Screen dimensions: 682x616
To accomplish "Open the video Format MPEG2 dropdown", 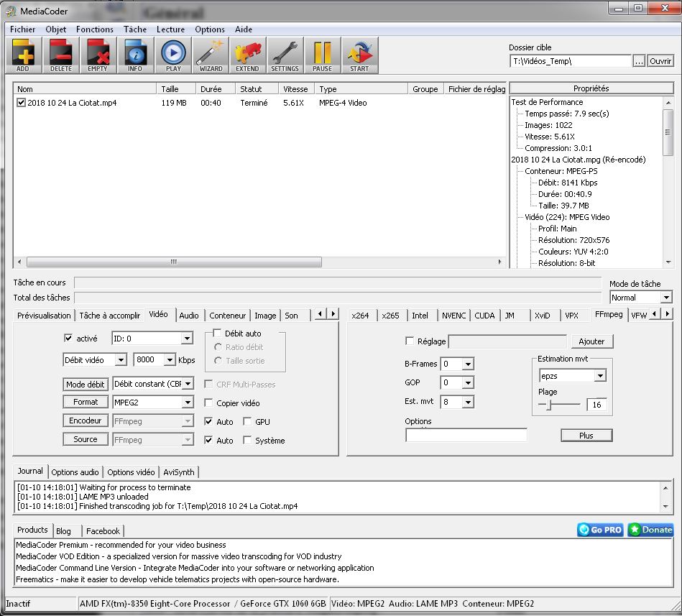I will point(152,403).
